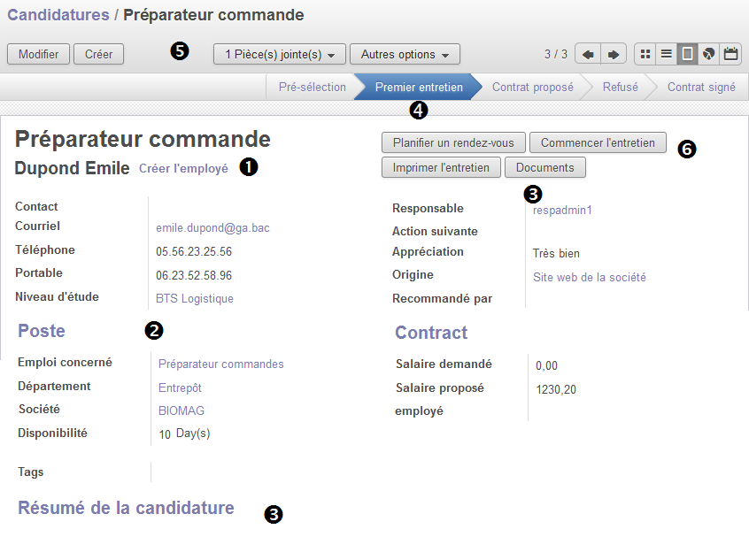Switch to list view icon

click(667, 54)
